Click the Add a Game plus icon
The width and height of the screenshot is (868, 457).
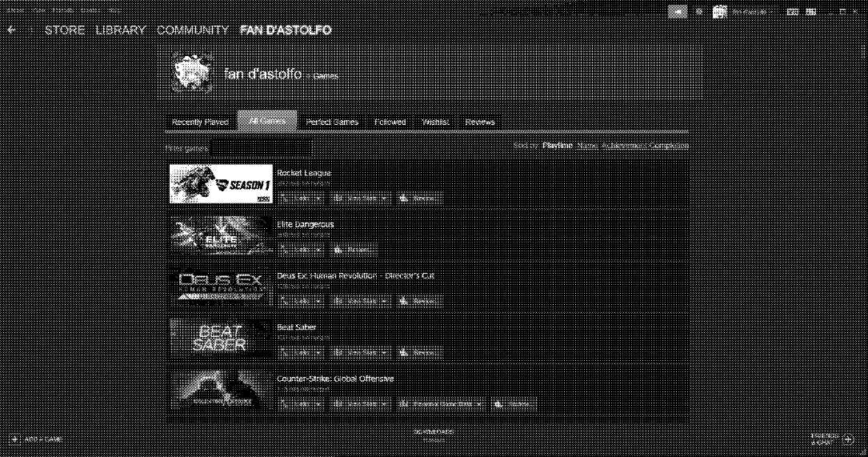tap(14, 439)
